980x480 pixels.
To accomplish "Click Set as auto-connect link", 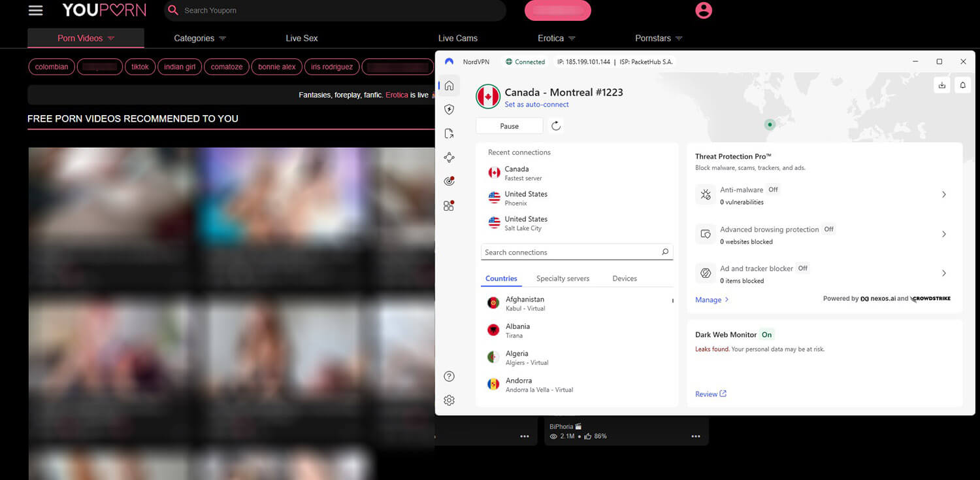I will coord(536,104).
